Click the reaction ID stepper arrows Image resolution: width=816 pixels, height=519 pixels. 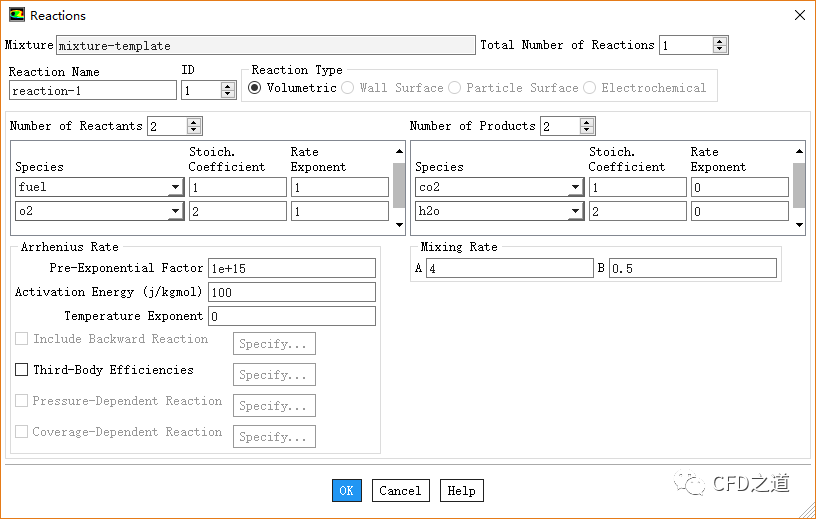point(228,90)
